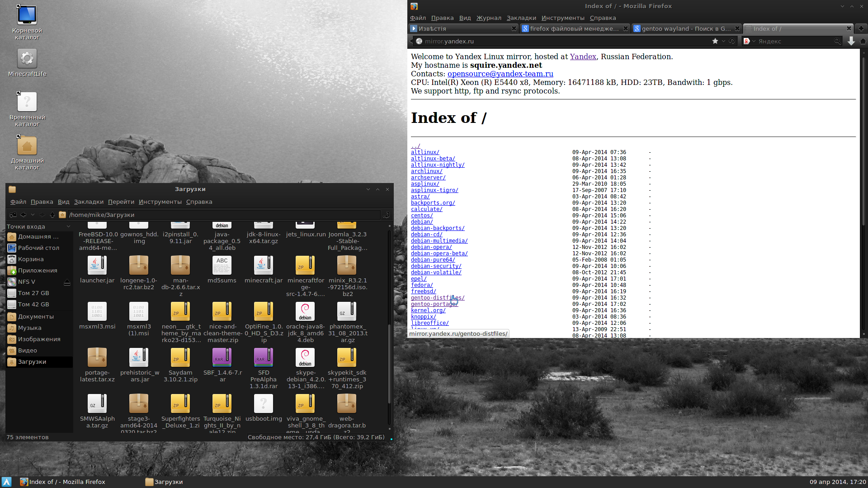Image resolution: width=868 pixels, height=488 pixels.
Task: Open the taskbar start menu icon
Action: coord(6,482)
